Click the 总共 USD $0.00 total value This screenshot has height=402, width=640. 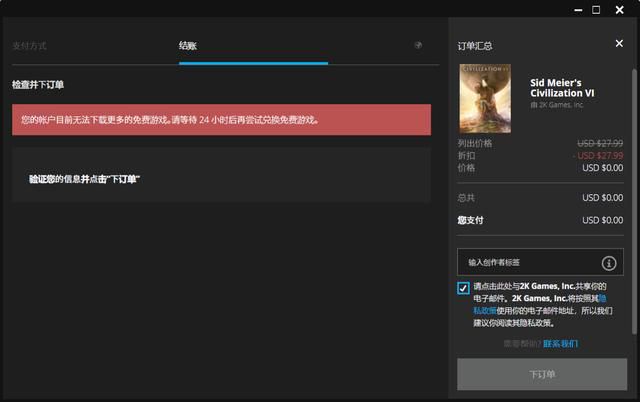pos(602,198)
